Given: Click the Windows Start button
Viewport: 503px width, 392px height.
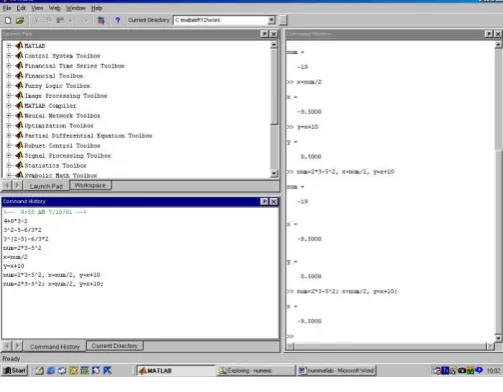Looking at the screenshot, I should pyautogui.click(x=15, y=370).
